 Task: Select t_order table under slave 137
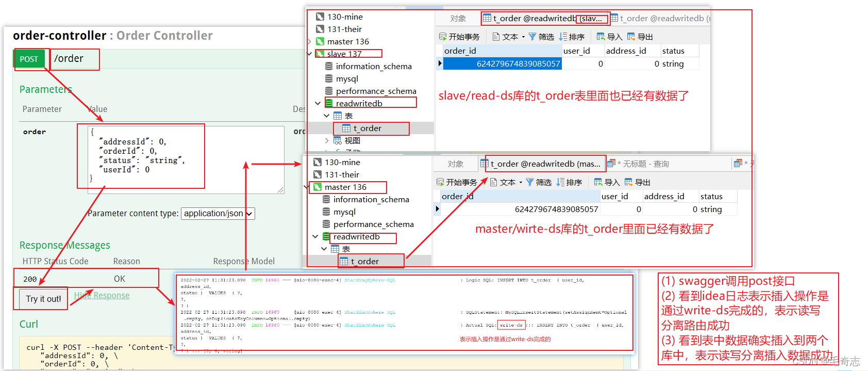367,128
